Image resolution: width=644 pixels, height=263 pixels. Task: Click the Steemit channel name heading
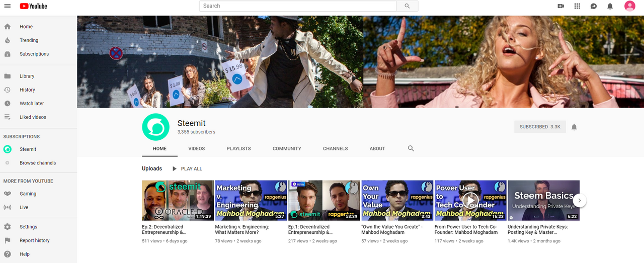(191, 123)
